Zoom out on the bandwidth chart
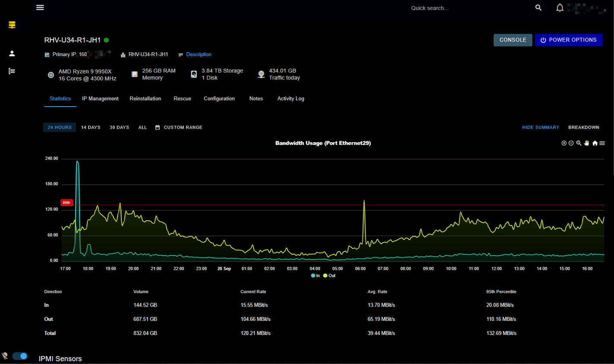 click(571, 143)
